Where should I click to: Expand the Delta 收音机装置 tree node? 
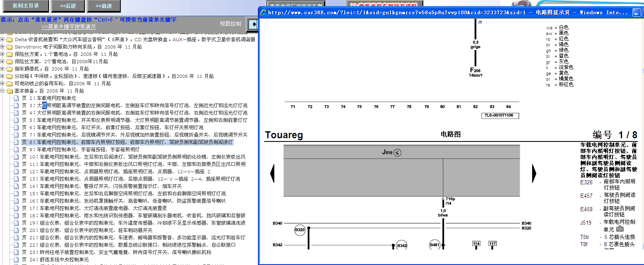(x=2, y=40)
